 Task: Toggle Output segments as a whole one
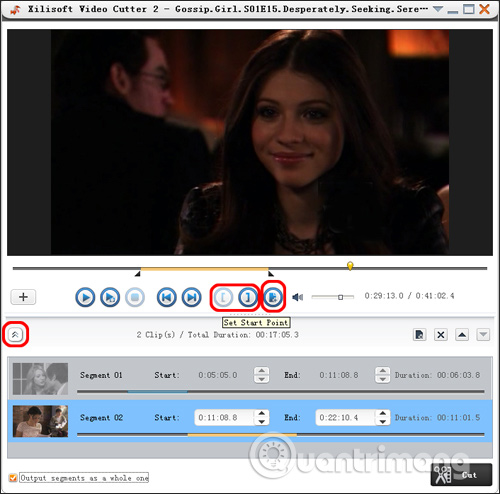point(13,478)
